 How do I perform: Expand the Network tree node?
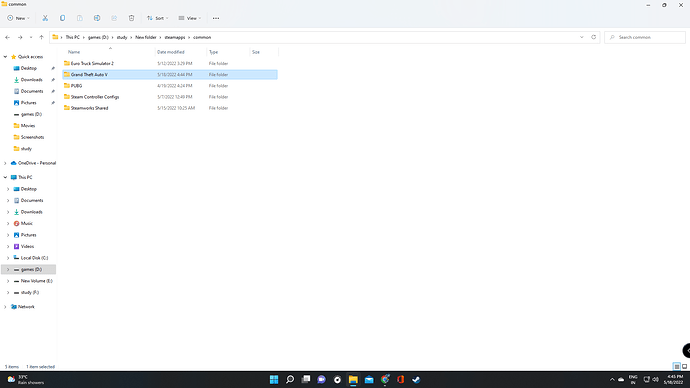point(5,307)
